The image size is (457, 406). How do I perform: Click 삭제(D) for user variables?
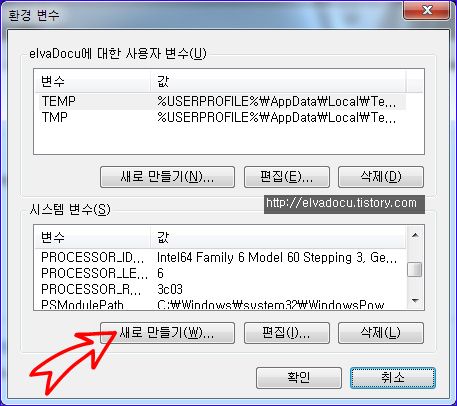tap(381, 177)
